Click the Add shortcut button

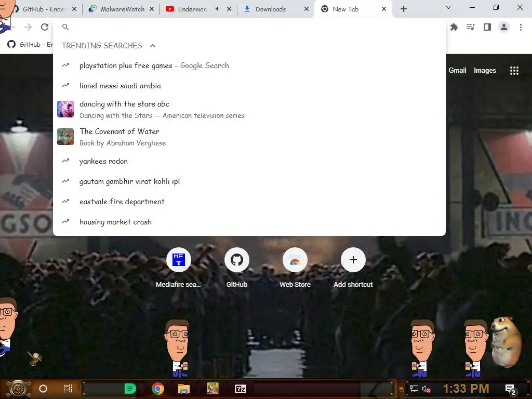(353, 268)
